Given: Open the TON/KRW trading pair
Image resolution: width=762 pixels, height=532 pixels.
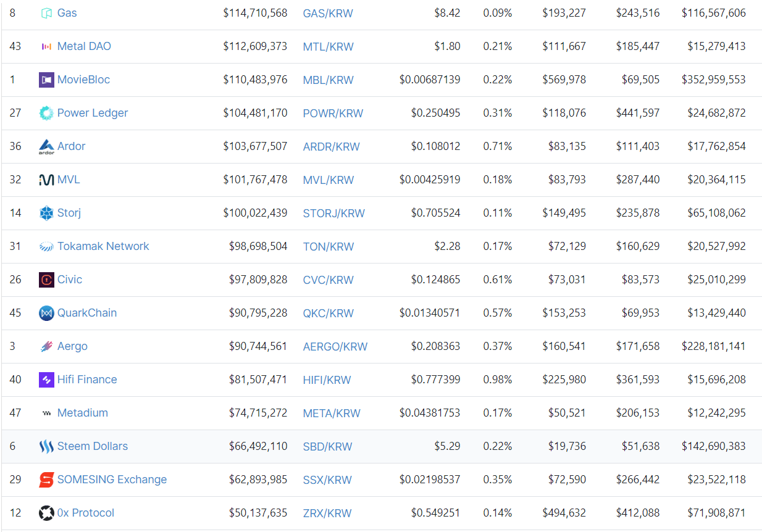Looking at the screenshot, I should pos(329,247).
